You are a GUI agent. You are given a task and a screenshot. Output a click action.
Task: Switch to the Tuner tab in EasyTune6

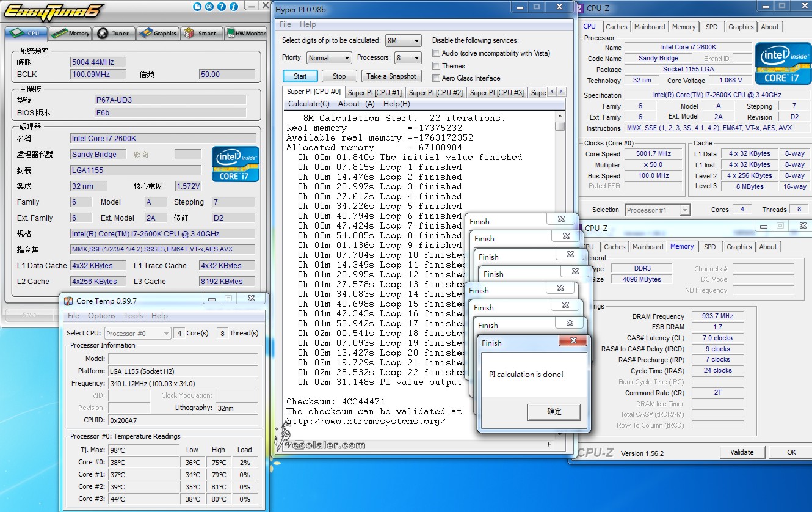pyautogui.click(x=114, y=33)
